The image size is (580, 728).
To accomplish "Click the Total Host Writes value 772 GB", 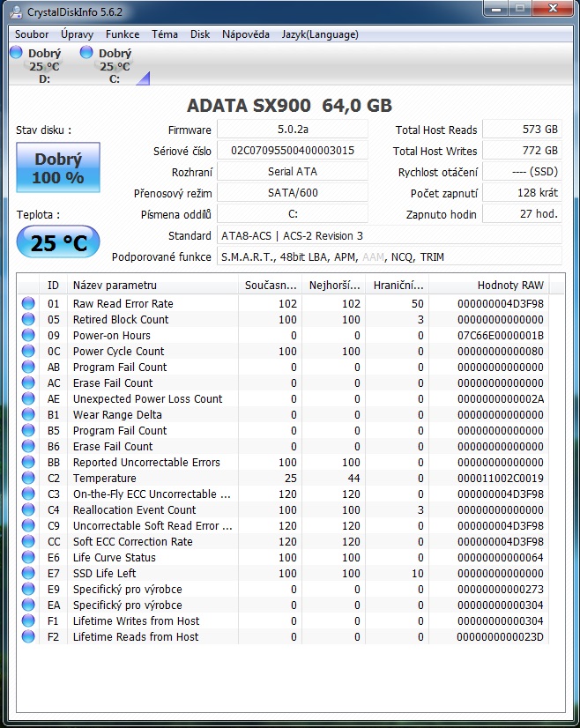I will point(522,151).
